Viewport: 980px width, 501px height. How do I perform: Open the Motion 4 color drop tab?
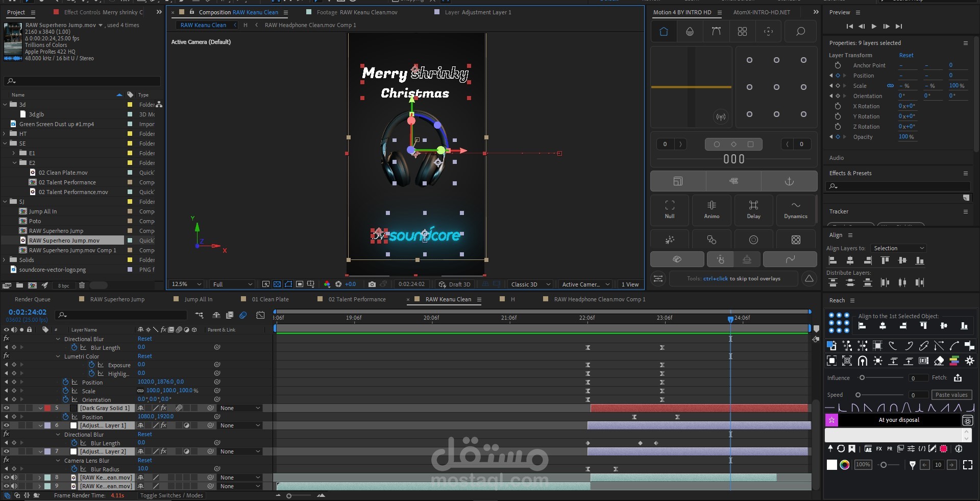[x=690, y=32]
